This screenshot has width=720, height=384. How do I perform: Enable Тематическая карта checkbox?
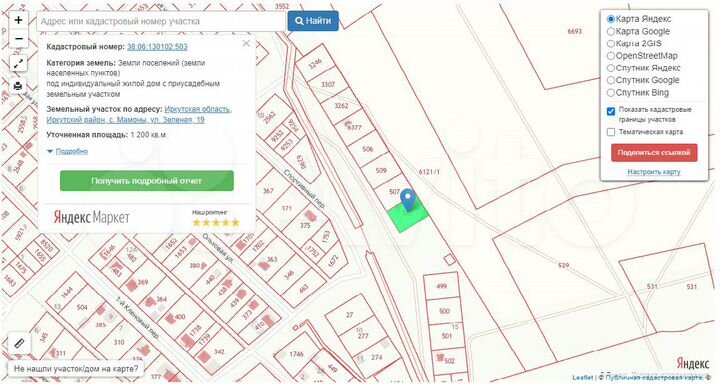pyautogui.click(x=611, y=132)
